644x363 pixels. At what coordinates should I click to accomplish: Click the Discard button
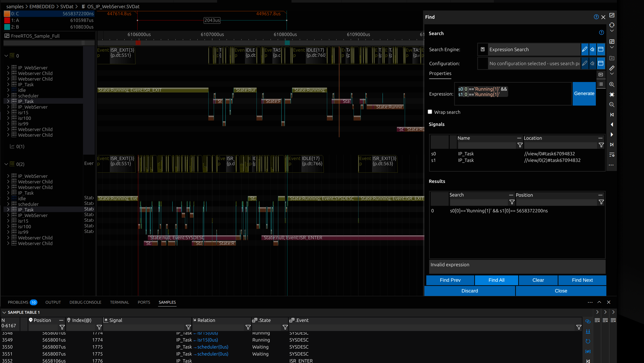click(x=470, y=291)
